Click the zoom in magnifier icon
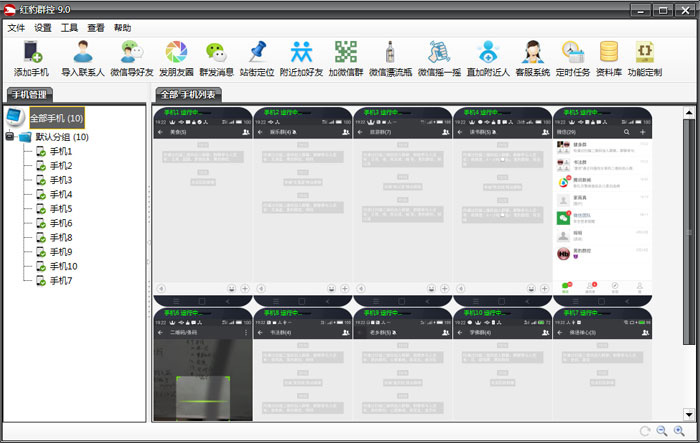700x443 pixels. point(679,430)
